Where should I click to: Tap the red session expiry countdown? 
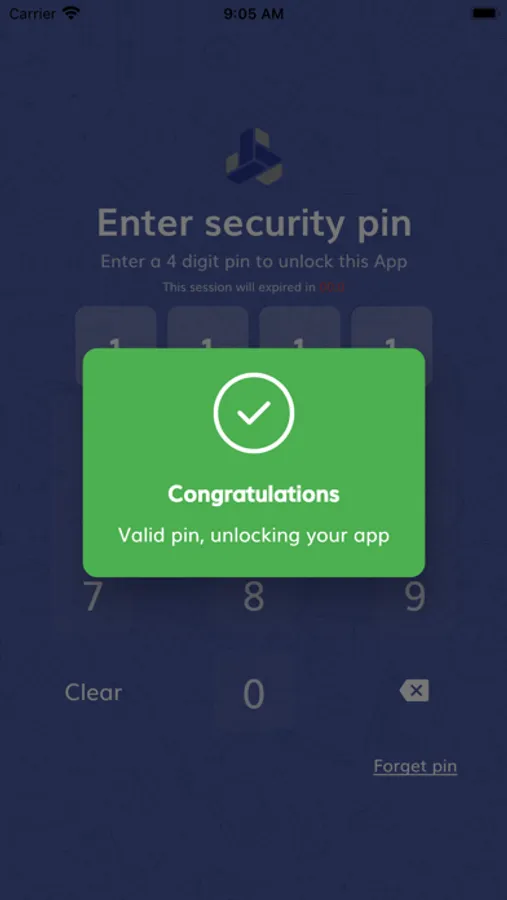[332, 287]
